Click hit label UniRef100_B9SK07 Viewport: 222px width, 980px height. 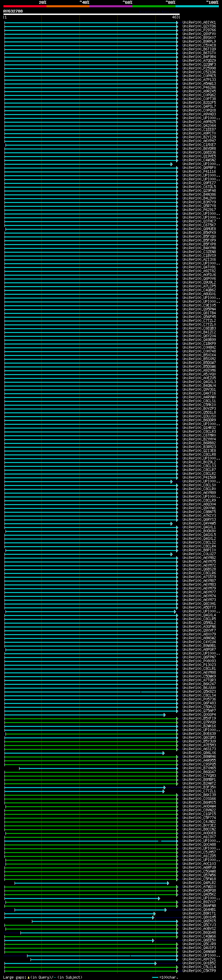pyautogui.click(x=199, y=38)
